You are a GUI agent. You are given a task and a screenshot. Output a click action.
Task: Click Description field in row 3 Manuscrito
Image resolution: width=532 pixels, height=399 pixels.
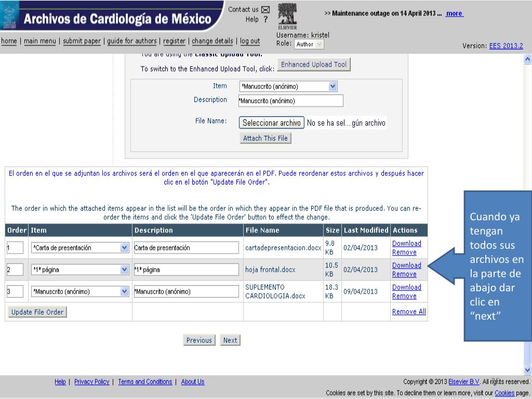click(x=187, y=291)
